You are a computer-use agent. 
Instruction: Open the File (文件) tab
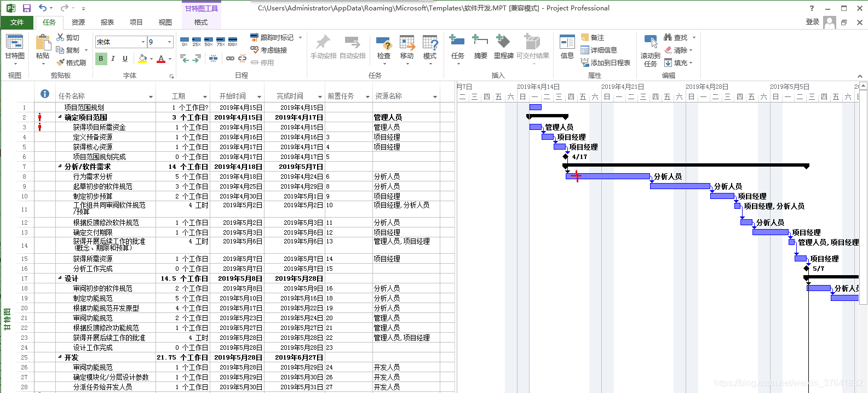(x=17, y=22)
